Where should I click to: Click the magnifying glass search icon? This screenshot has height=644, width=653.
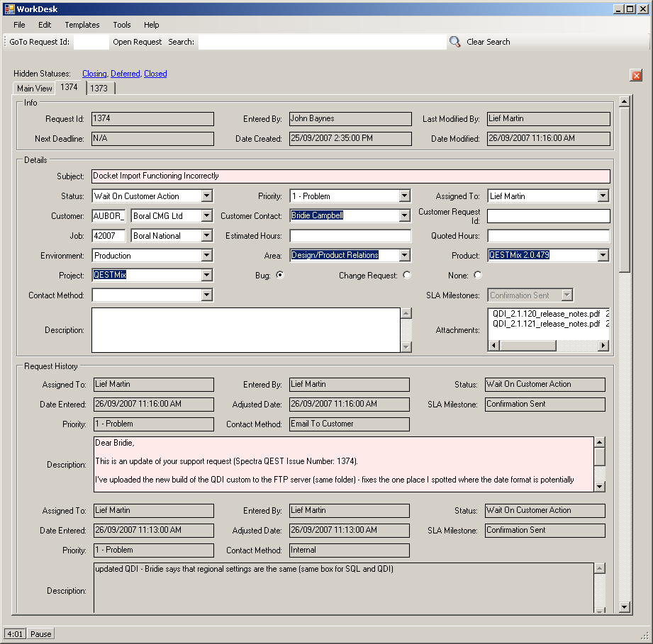454,42
